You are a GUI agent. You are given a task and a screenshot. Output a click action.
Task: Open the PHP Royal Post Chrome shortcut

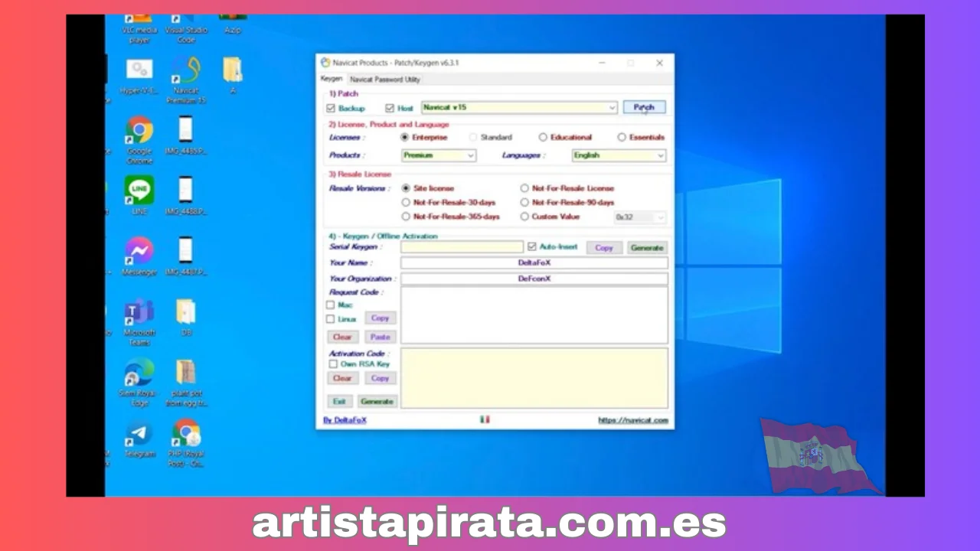[186, 442]
